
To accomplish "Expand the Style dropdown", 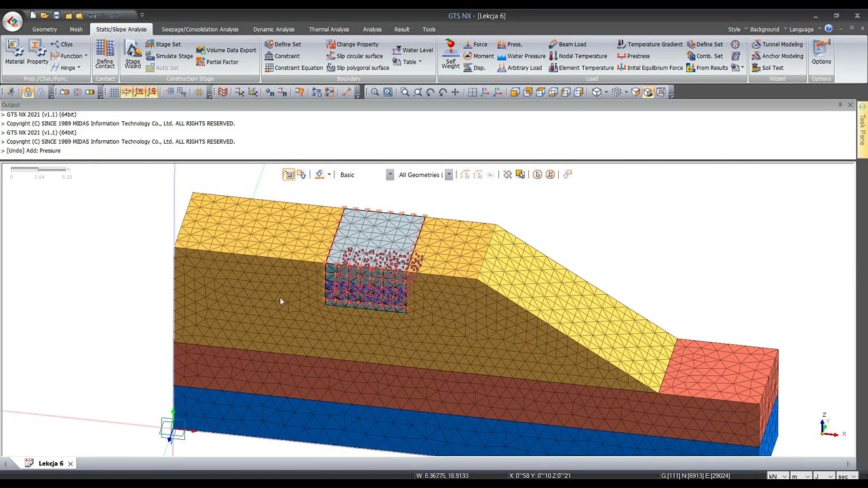I will click(x=738, y=29).
